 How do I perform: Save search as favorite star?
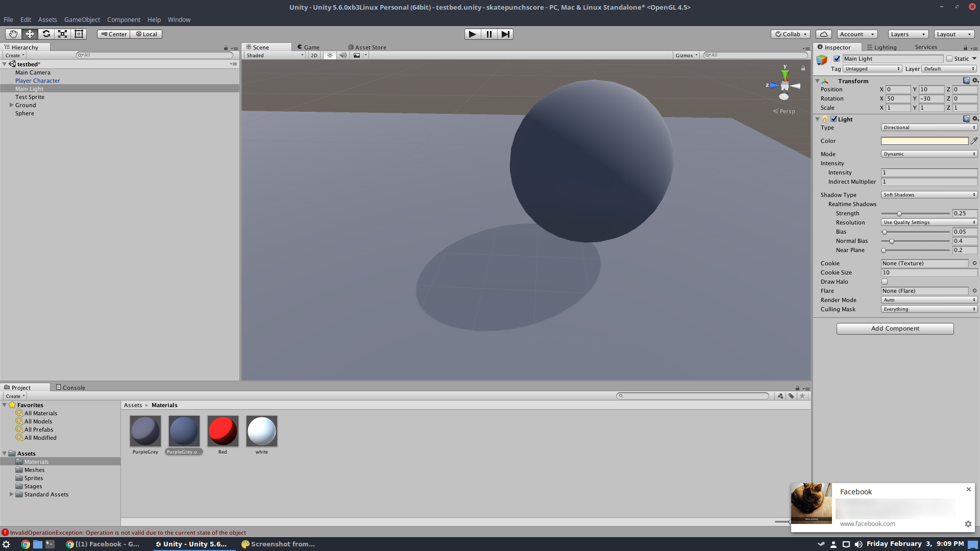tap(802, 396)
